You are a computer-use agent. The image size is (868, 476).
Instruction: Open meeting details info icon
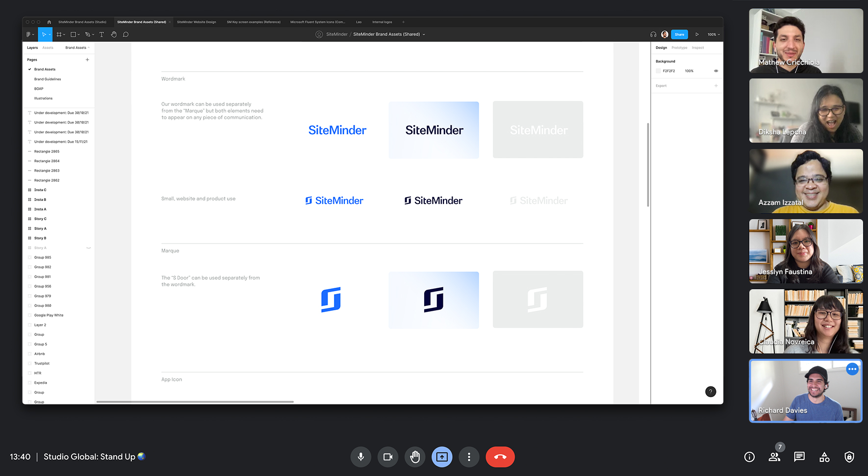pos(749,457)
